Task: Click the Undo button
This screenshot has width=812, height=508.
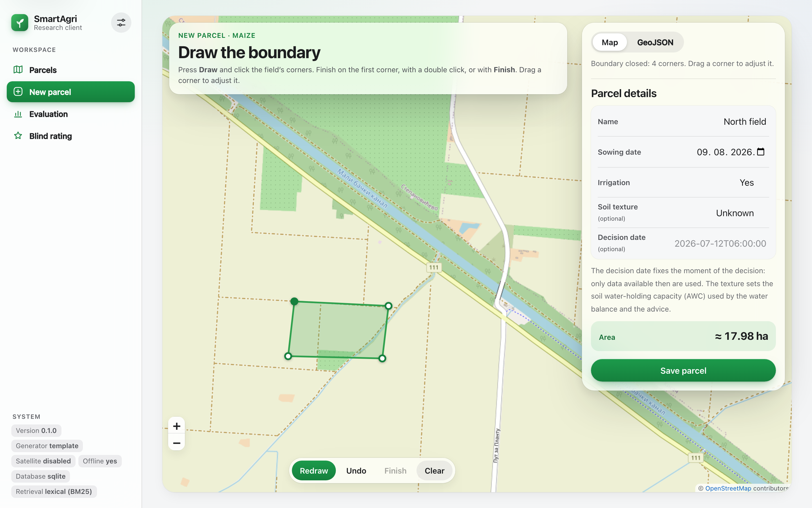Action: (356, 470)
